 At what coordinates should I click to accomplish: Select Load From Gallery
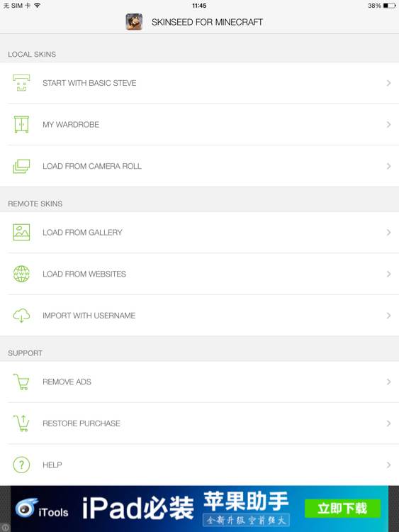tap(199, 233)
